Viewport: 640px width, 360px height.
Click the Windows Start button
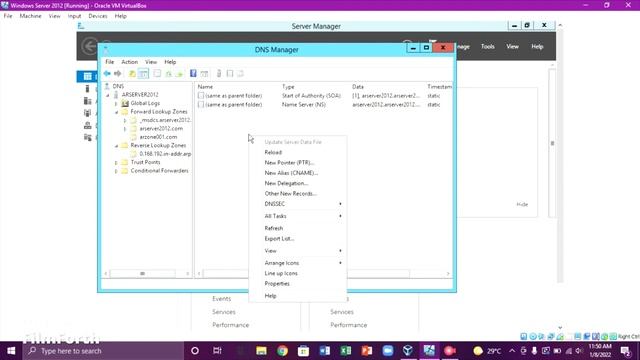11,351
